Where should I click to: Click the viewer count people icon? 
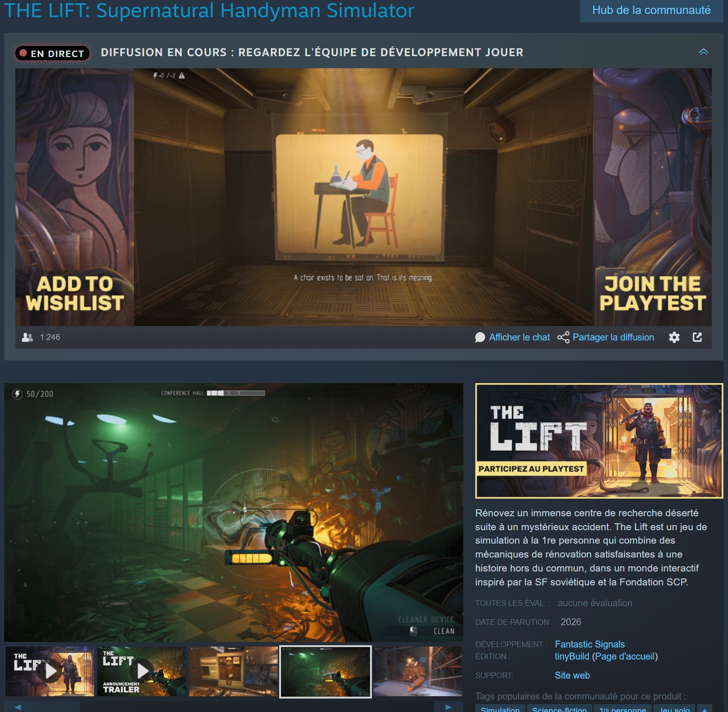(x=27, y=337)
